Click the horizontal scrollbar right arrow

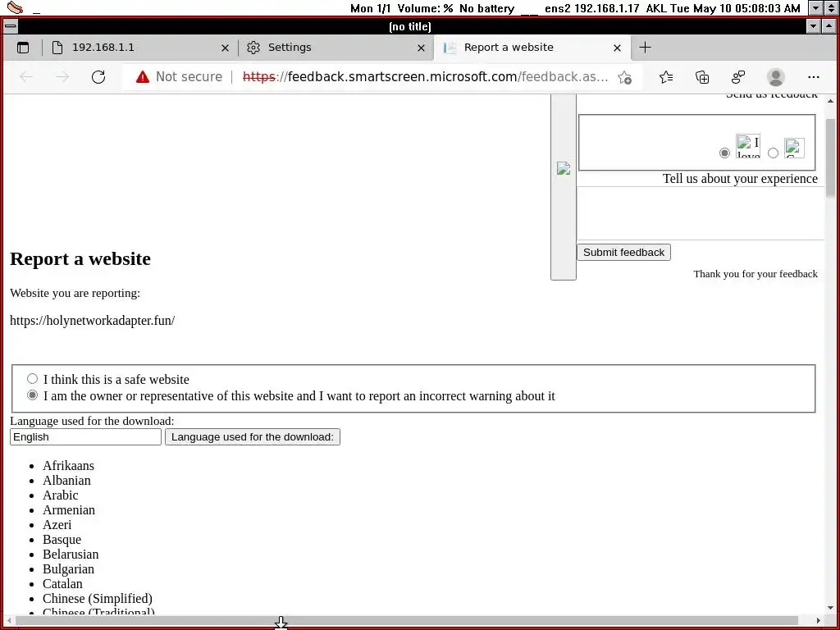818,620
